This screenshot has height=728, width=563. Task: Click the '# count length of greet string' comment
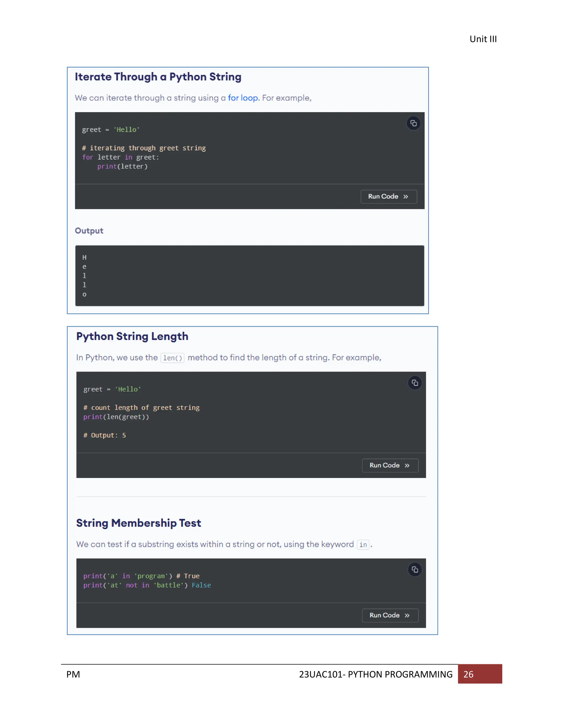(x=141, y=408)
